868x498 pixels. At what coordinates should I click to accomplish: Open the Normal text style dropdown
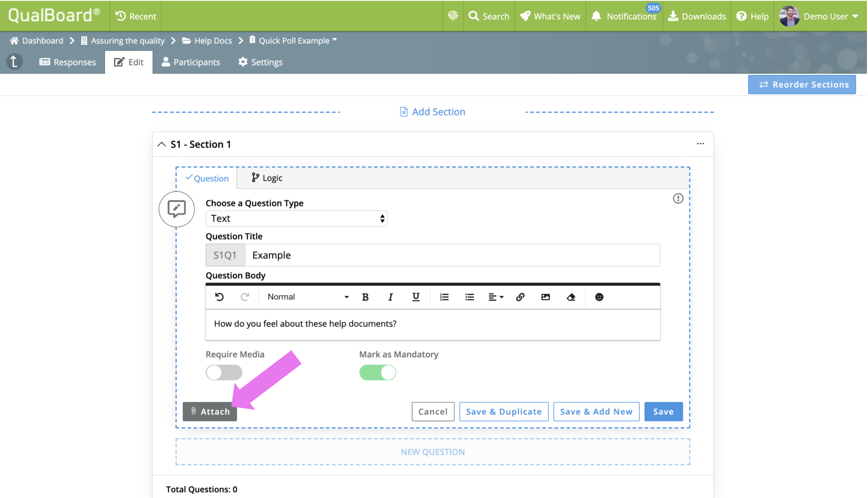point(308,297)
